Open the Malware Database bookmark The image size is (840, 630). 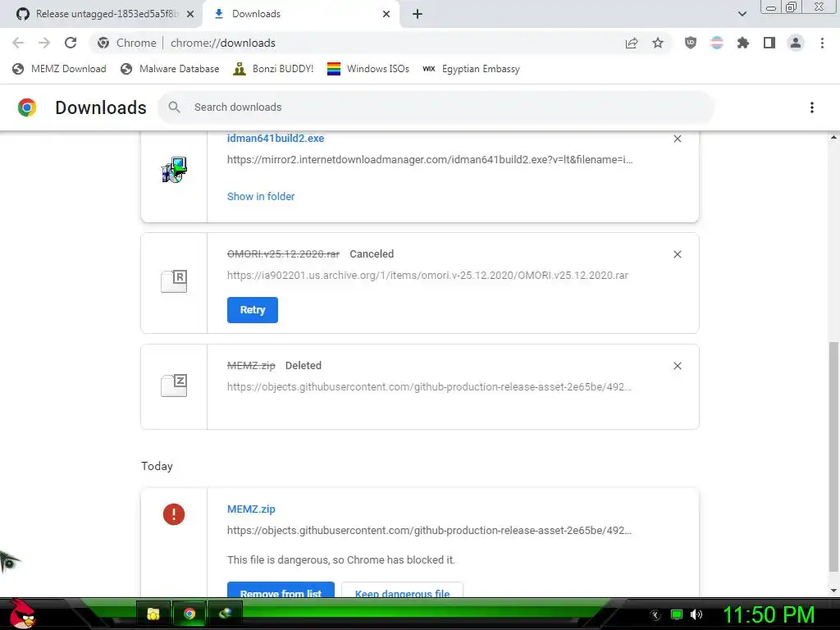[x=171, y=69]
